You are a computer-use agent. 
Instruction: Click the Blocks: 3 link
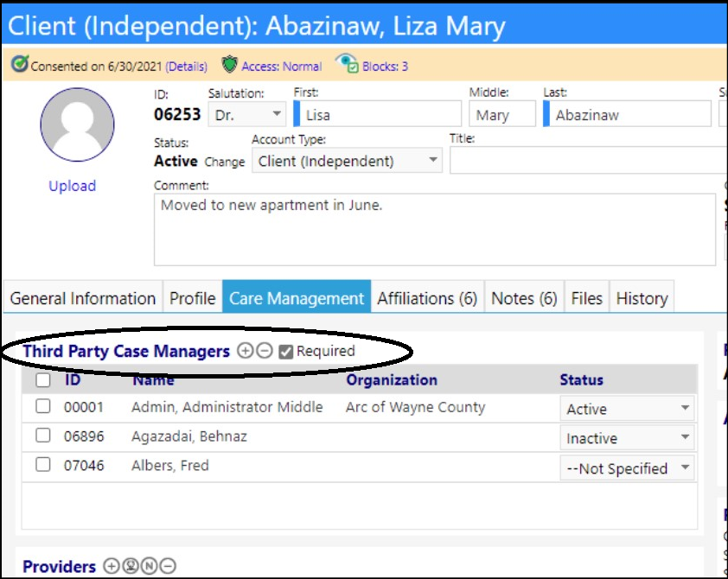[x=386, y=67]
